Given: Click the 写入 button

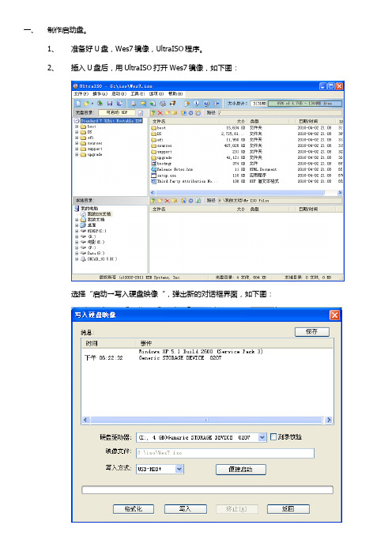Looking at the screenshot, I should tap(186, 509).
